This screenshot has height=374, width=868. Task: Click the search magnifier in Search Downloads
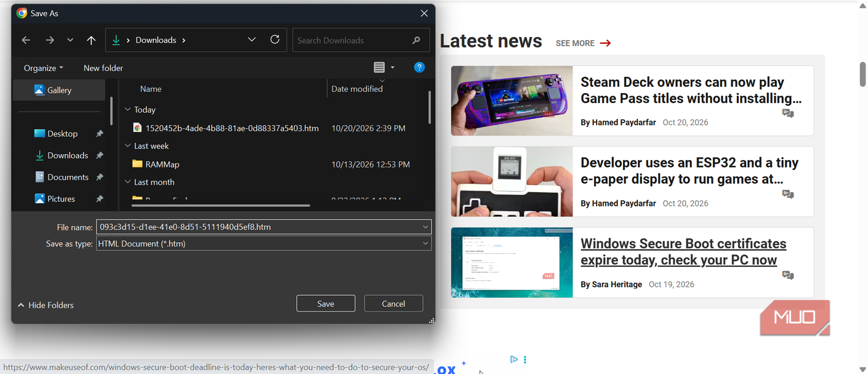417,40
